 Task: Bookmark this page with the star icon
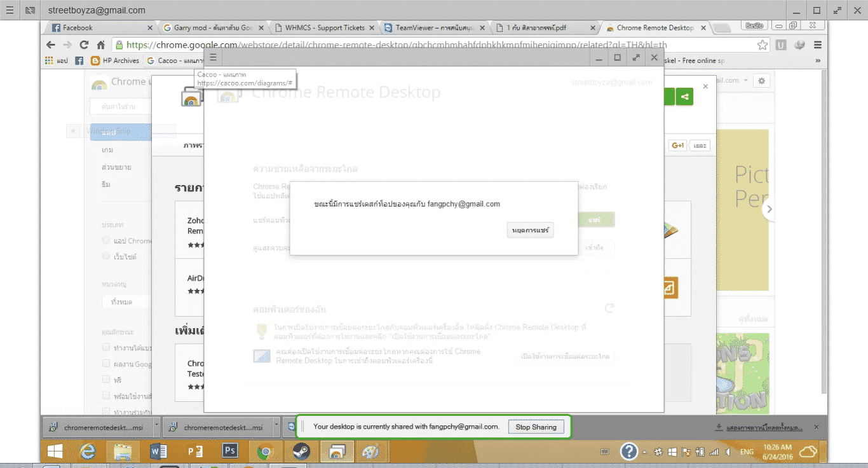coord(763,45)
